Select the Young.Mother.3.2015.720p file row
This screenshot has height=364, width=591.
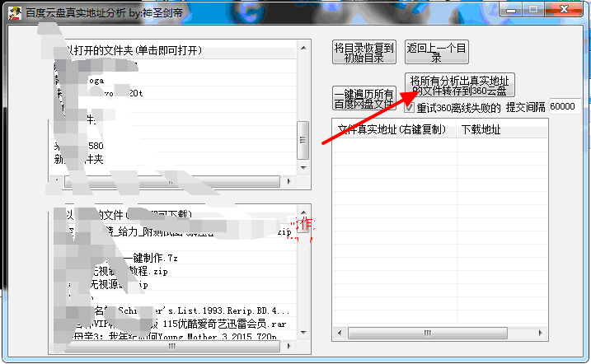click(x=172, y=336)
